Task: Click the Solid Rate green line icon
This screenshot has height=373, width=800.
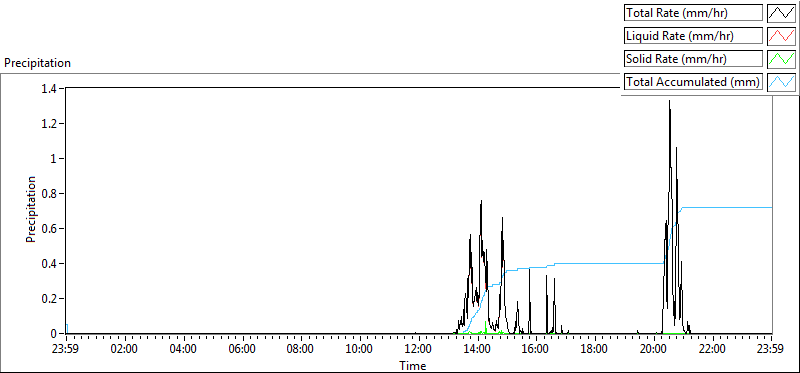Action: click(782, 59)
